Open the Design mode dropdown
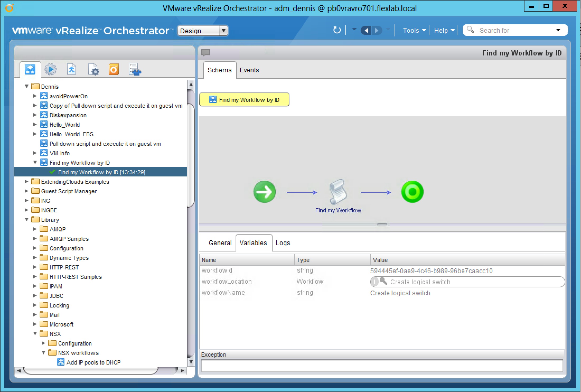The height and width of the screenshot is (392, 581). pyautogui.click(x=203, y=31)
